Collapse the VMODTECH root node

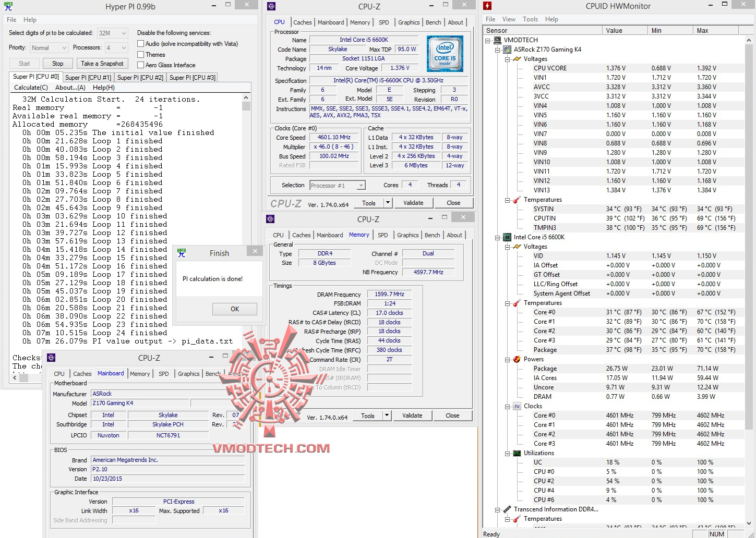point(488,40)
